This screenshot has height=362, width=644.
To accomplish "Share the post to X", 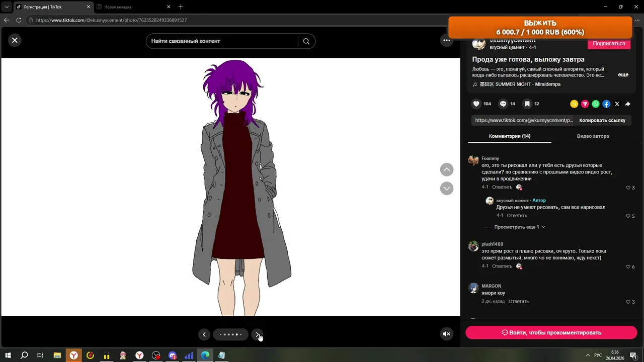I will click(617, 104).
